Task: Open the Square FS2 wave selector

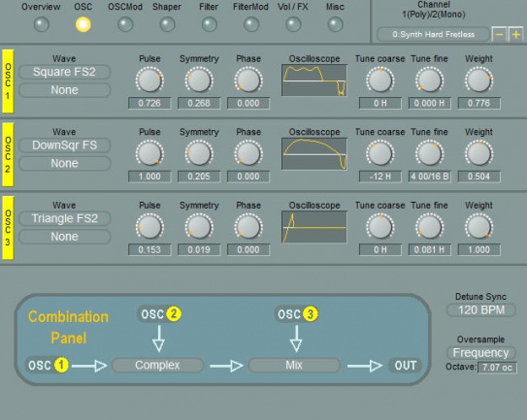Action: click(64, 72)
